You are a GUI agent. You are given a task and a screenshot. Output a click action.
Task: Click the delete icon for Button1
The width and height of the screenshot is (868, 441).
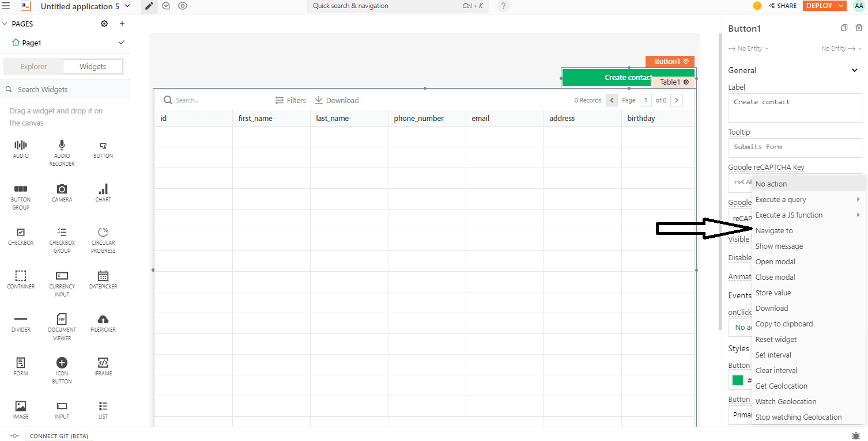pyautogui.click(x=859, y=28)
